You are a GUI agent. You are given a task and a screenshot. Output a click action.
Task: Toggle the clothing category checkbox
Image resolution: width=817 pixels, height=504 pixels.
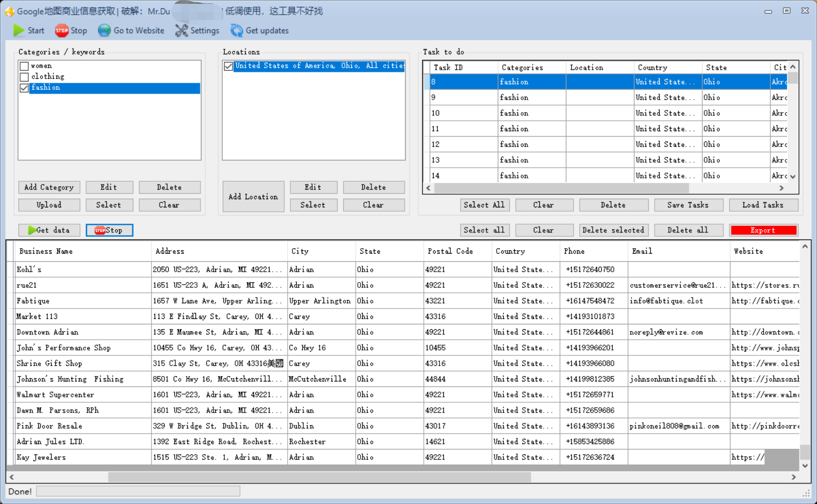click(24, 77)
